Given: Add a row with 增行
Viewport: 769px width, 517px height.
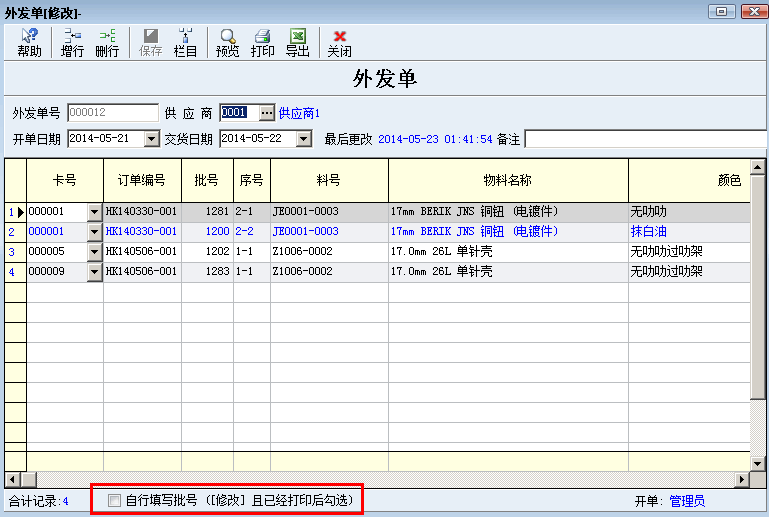Looking at the screenshot, I should (72, 43).
